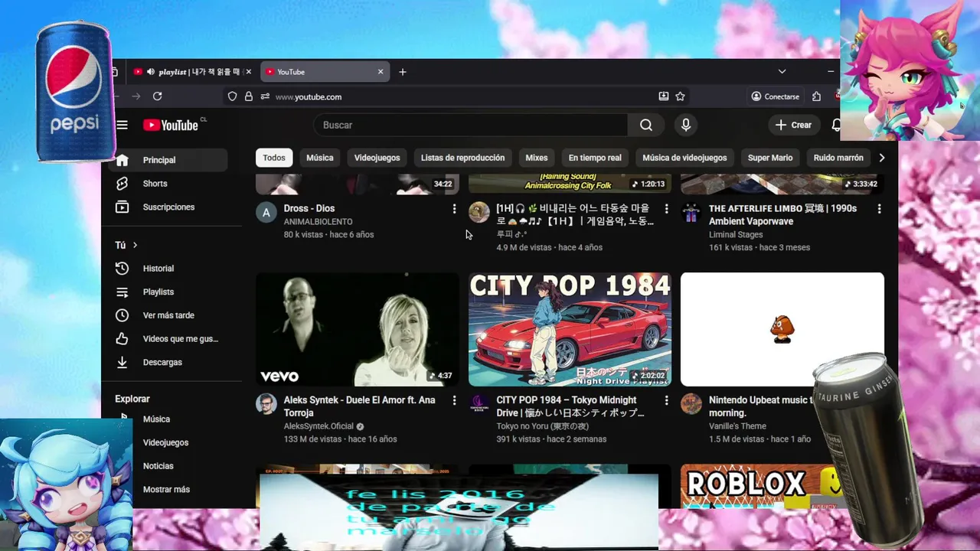
Task: Click the site security padlock icon
Action: point(249,96)
